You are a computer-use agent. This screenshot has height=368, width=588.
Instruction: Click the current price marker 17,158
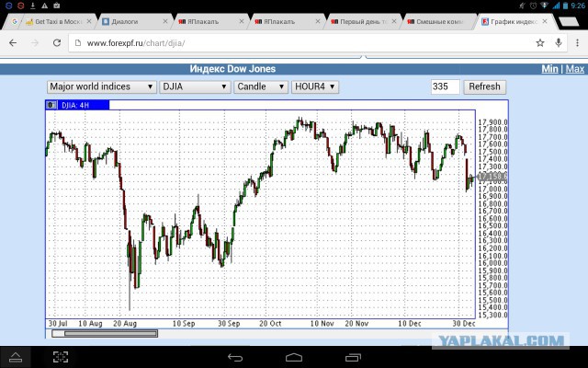pos(492,176)
